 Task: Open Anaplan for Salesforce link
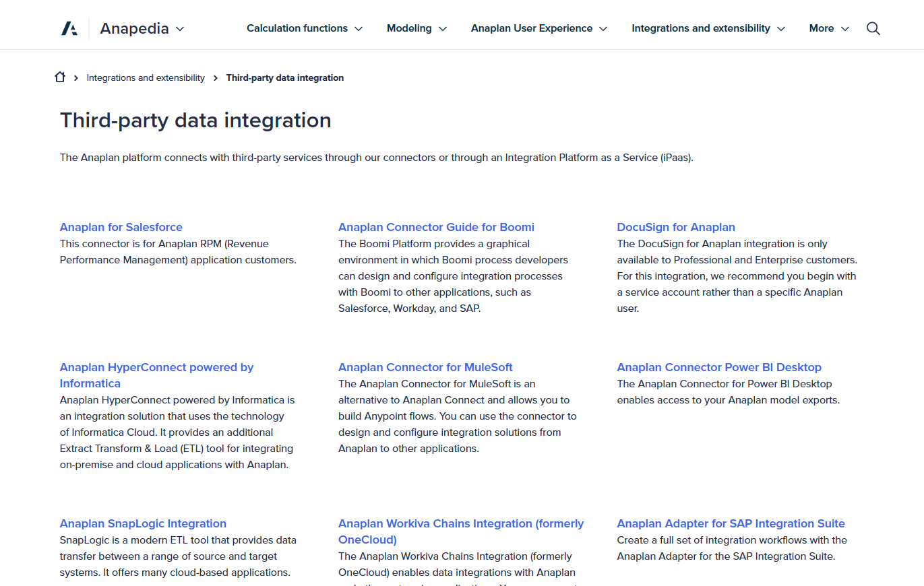click(121, 227)
